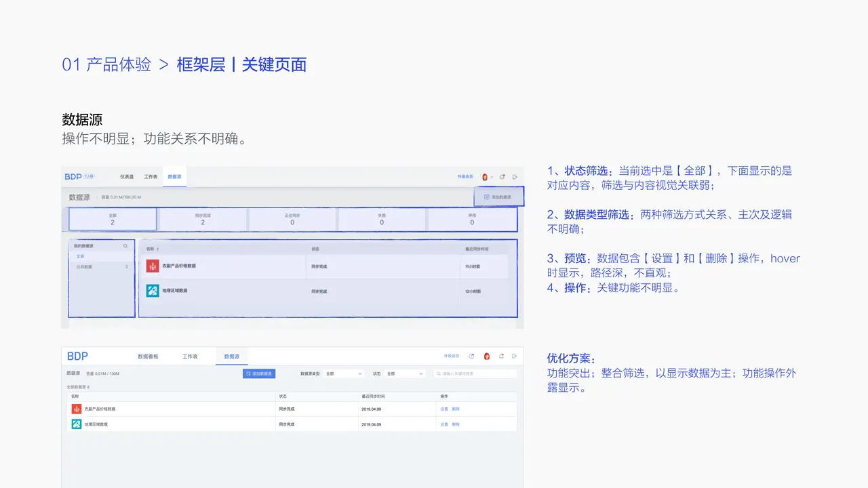This screenshot has height=488, width=868.
Task: Open the notification bell in the lower redesigned screenshot
Action: click(501, 356)
